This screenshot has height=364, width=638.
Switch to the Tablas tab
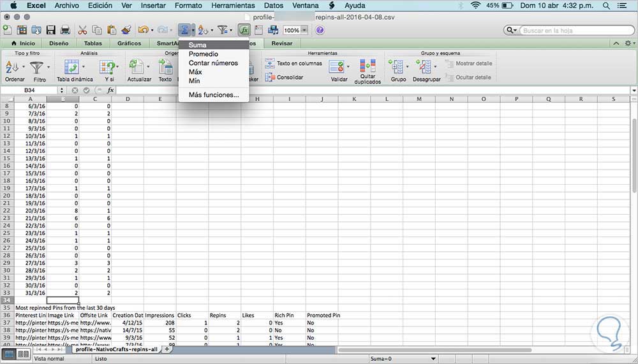coord(93,43)
